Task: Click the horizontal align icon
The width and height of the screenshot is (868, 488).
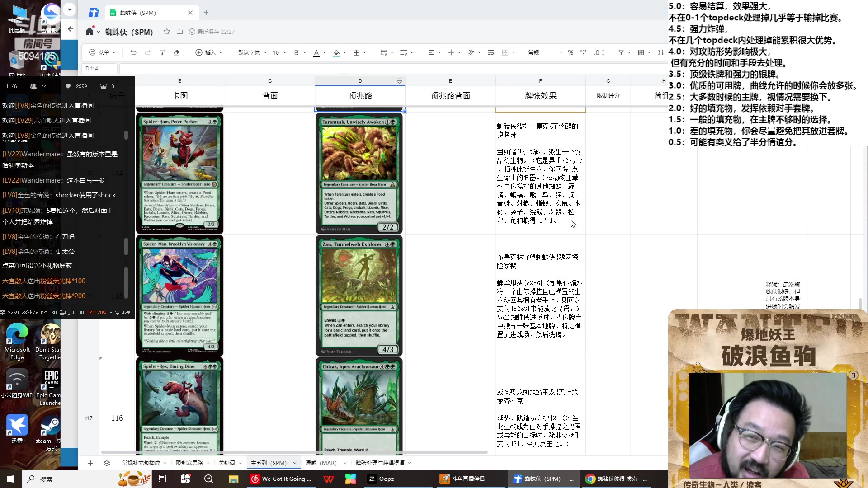Action: (431, 52)
